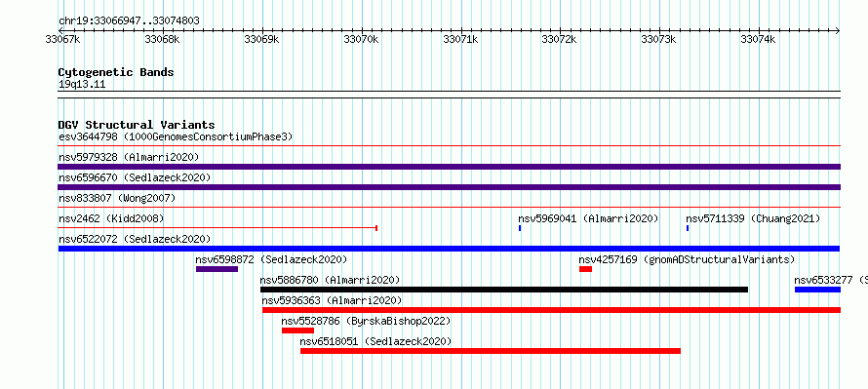Open the nsv4257169 gnomADStructuralVariants label
Screen dimensions: 868x389
[687, 259]
